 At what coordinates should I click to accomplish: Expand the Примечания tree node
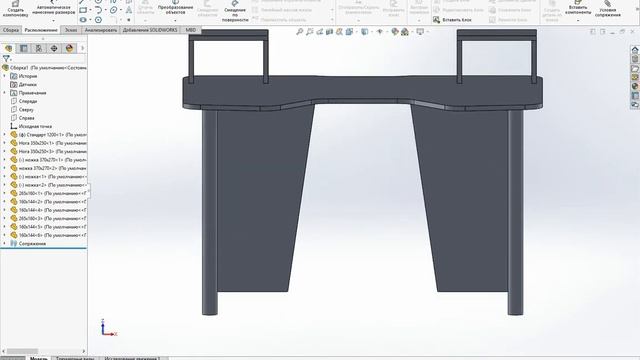pyautogui.click(x=4, y=93)
